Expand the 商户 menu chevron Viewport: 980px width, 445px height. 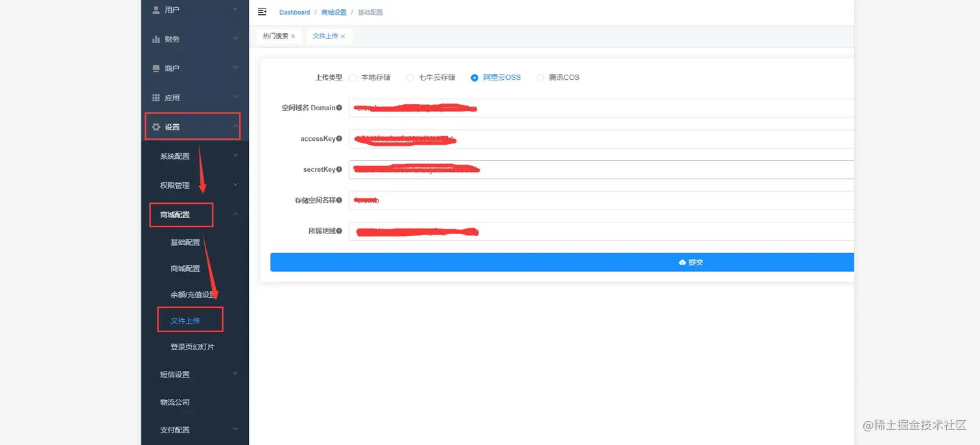click(x=235, y=67)
